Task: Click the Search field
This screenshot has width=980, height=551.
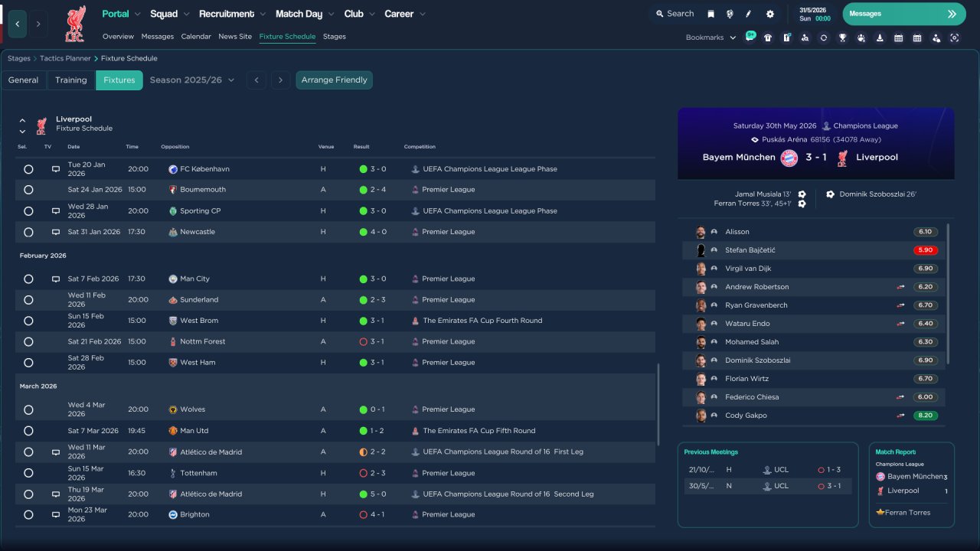Action: 674,14
